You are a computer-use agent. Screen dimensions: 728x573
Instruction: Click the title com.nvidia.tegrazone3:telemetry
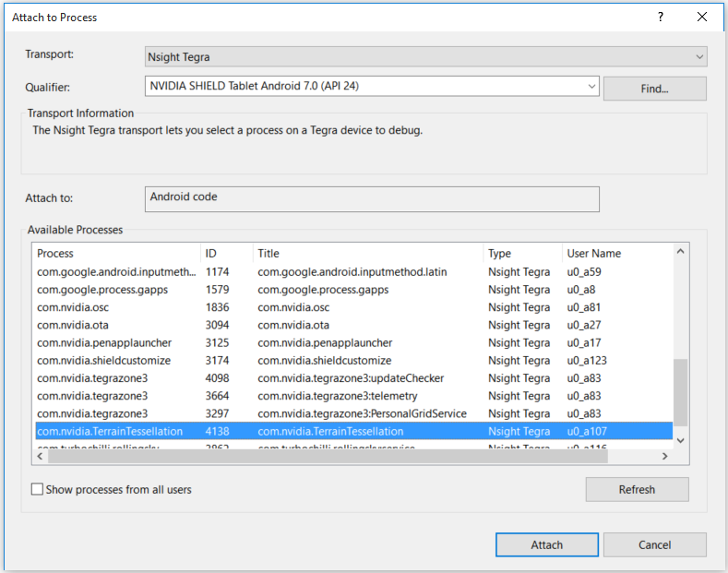tap(338, 396)
